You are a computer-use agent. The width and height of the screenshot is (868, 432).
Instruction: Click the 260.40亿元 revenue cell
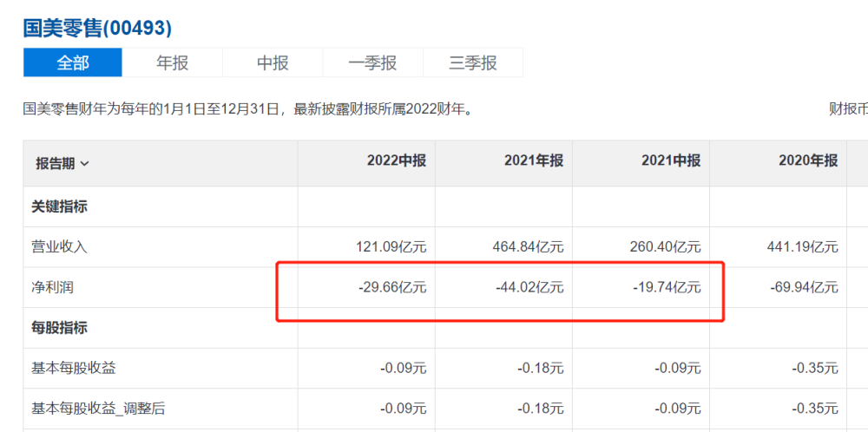tap(666, 247)
